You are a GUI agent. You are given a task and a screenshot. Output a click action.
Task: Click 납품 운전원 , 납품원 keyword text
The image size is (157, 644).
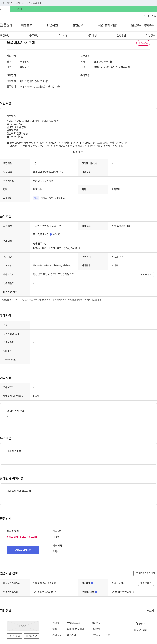pyautogui.click(x=43, y=181)
